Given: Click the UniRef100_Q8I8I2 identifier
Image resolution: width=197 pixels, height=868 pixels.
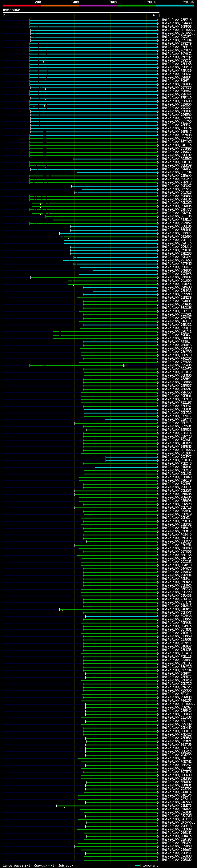Looking at the screenshot, I should click(x=177, y=372).
